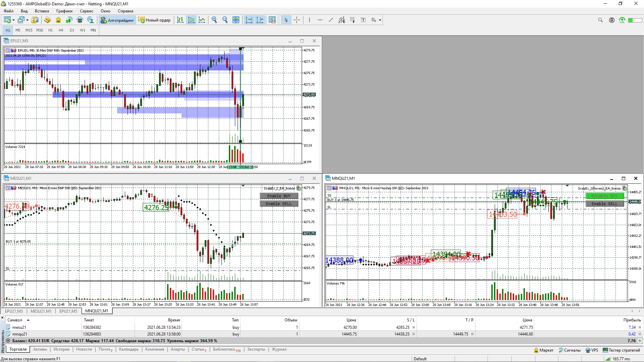
Task: Select the text label tool
Action: tap(363, 20)
